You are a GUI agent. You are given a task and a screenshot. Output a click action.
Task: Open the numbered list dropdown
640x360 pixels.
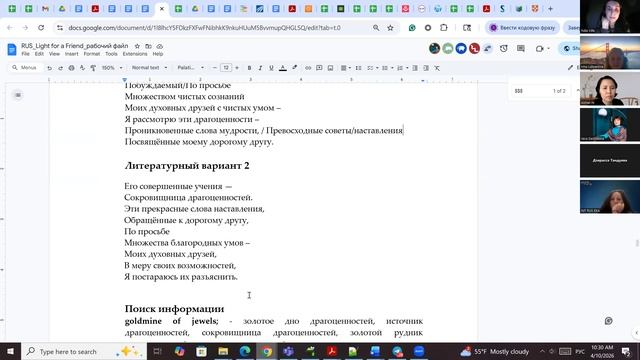pyautogui.click(x=402, y=68)
